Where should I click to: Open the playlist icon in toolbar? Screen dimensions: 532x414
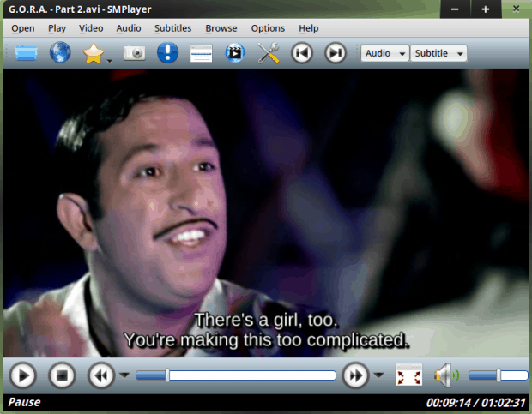click(x=201, y=53)
